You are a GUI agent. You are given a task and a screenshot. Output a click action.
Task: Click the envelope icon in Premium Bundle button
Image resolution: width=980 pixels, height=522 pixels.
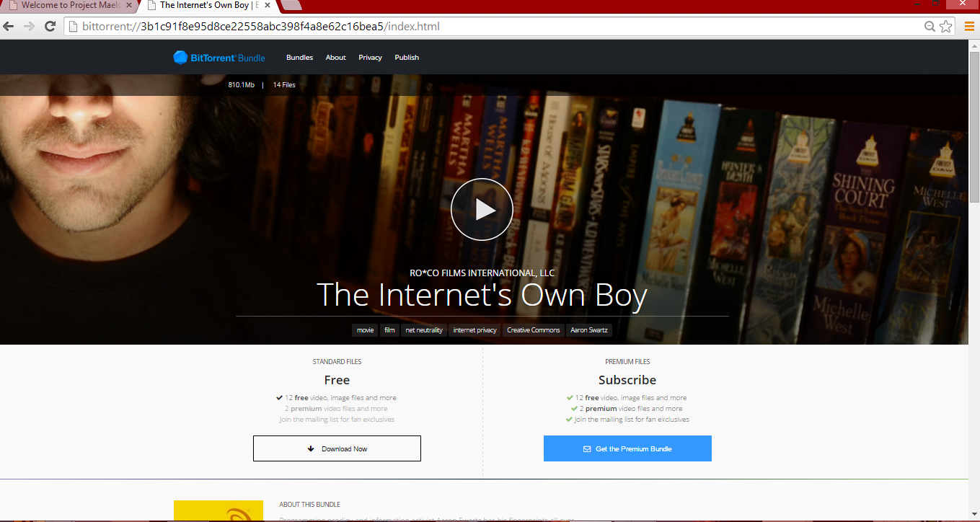(587, 448)
